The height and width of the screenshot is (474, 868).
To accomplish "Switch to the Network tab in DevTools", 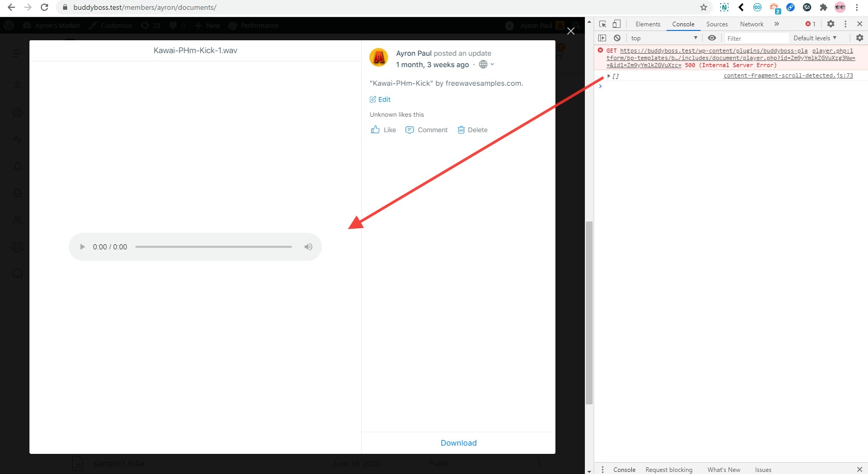I will pyautogui.click(x=751, y=24).
